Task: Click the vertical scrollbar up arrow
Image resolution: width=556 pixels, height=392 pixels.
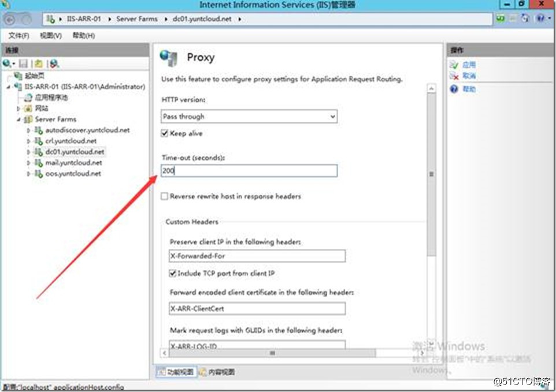Action: [x=431, y=88]
